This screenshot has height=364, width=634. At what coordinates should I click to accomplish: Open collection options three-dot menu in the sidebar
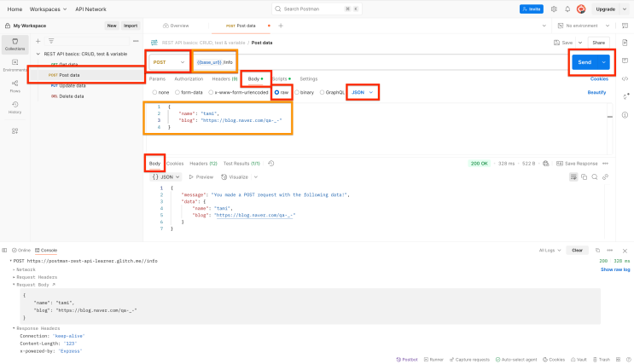point(136,41)
